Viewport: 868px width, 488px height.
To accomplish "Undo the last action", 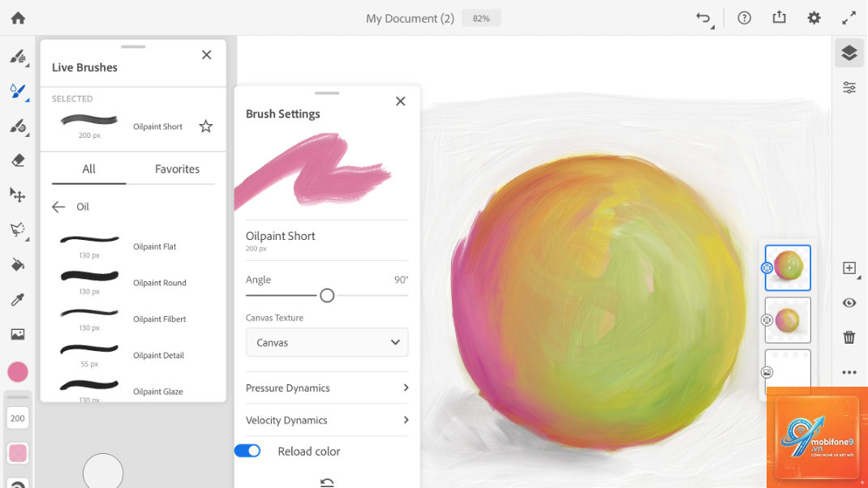I will 703,19.
